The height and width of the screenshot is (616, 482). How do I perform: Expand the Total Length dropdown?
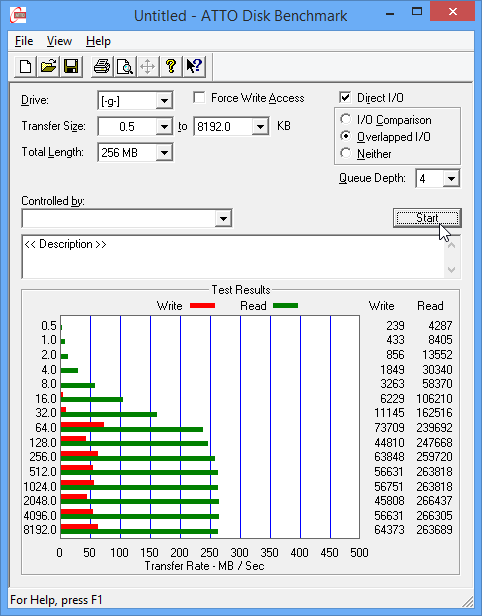164,152
